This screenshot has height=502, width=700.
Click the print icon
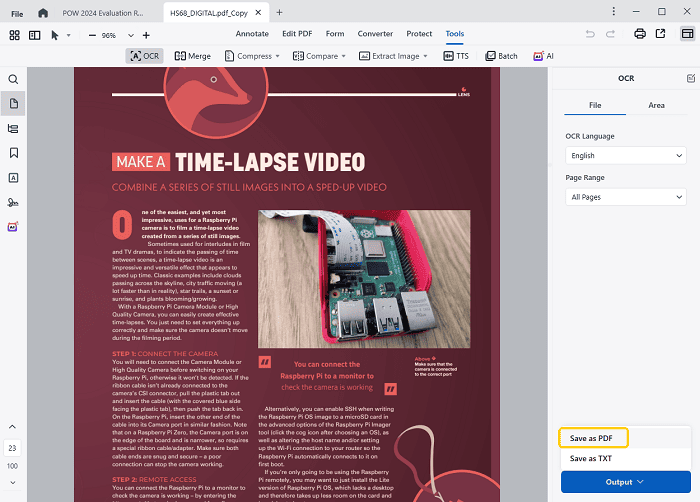click(639, 34)
